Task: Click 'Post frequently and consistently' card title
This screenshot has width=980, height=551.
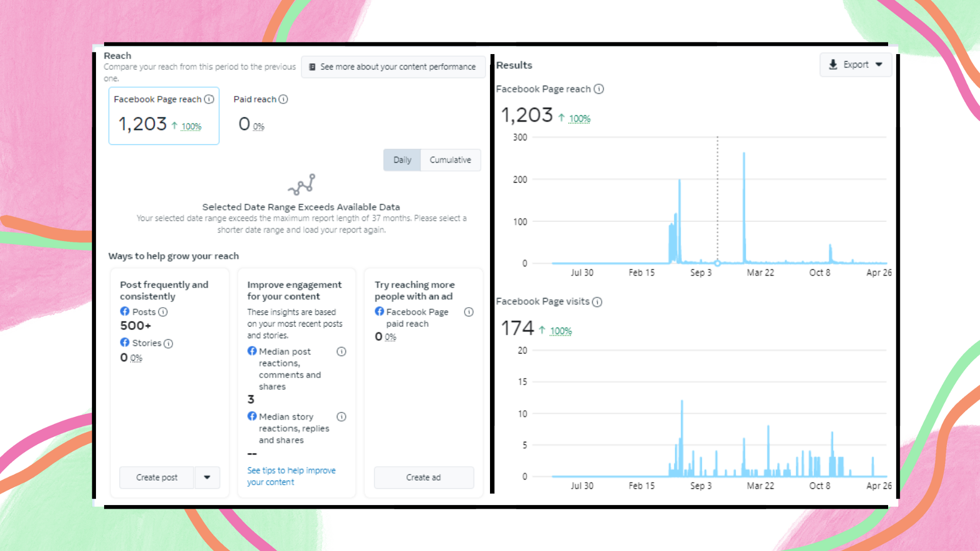Action: pyautogui.click(x=164, y=290)
